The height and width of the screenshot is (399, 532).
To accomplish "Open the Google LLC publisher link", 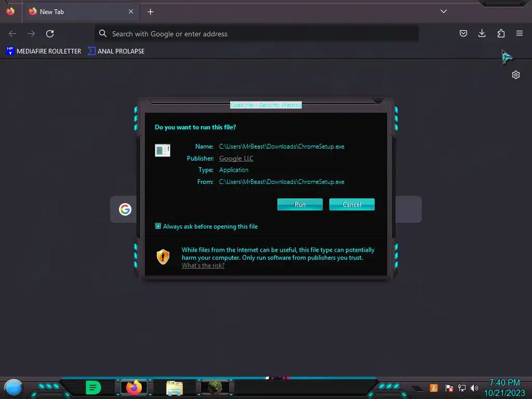I will [x=236, y=158].
